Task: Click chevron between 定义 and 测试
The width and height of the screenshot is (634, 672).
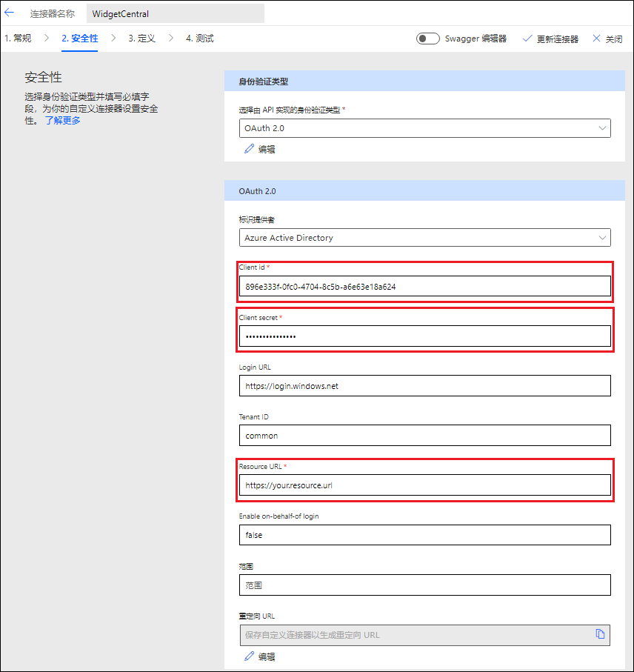Action: pyautogui.click(x=171, y=38)
